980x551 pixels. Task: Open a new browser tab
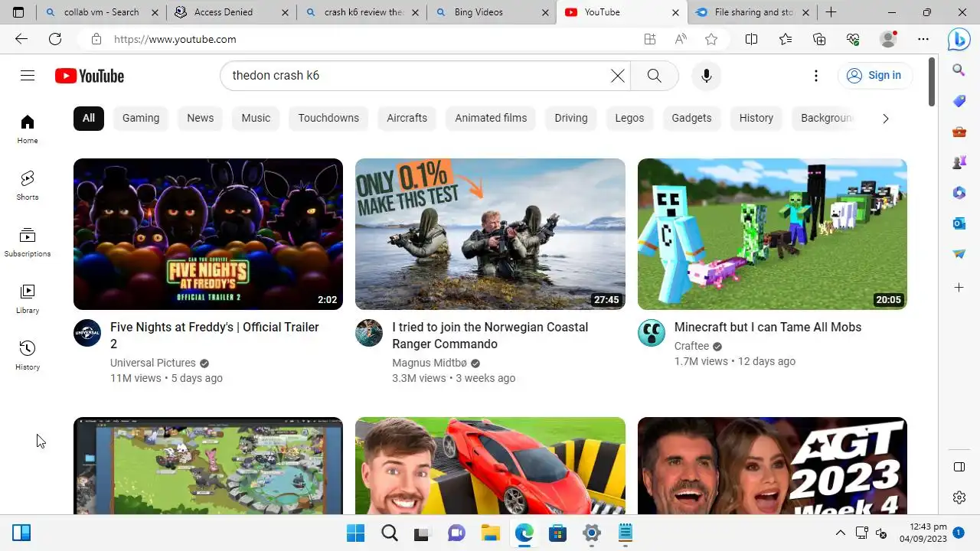tap(831, 12)
